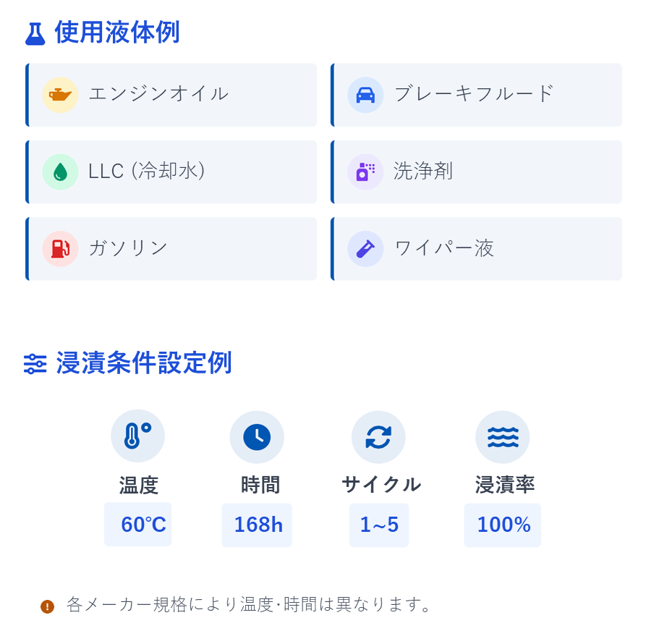Select the ブレーキフルード card

477,95
